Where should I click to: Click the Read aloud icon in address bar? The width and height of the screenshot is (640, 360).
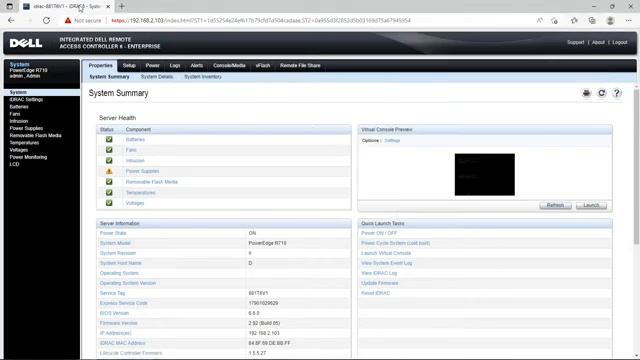coord(540,20)
